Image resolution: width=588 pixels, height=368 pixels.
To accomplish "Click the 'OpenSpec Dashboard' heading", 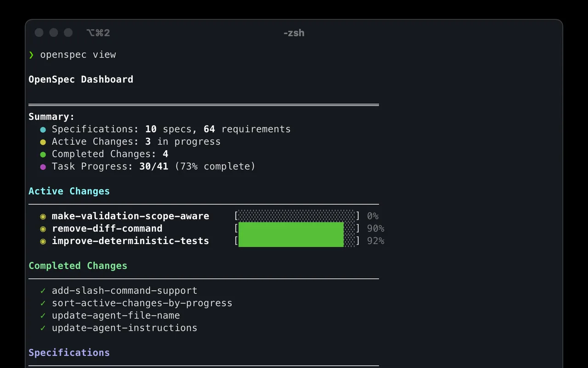I will (81, 80).
